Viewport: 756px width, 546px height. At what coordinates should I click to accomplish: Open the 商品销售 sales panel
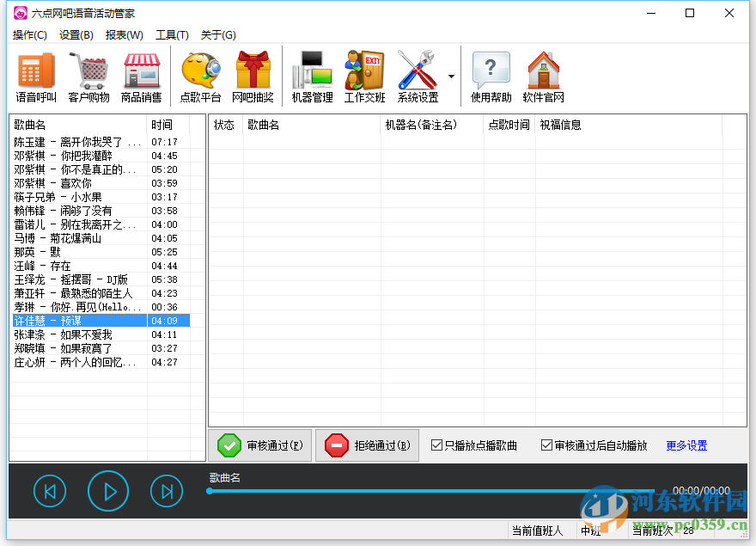(x=141, y=76)
